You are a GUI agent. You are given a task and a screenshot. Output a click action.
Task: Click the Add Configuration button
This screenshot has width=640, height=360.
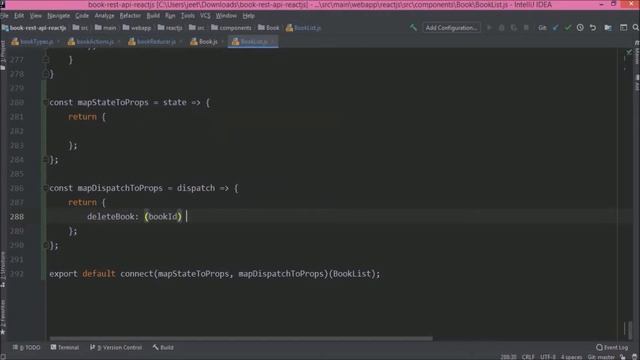451,28
